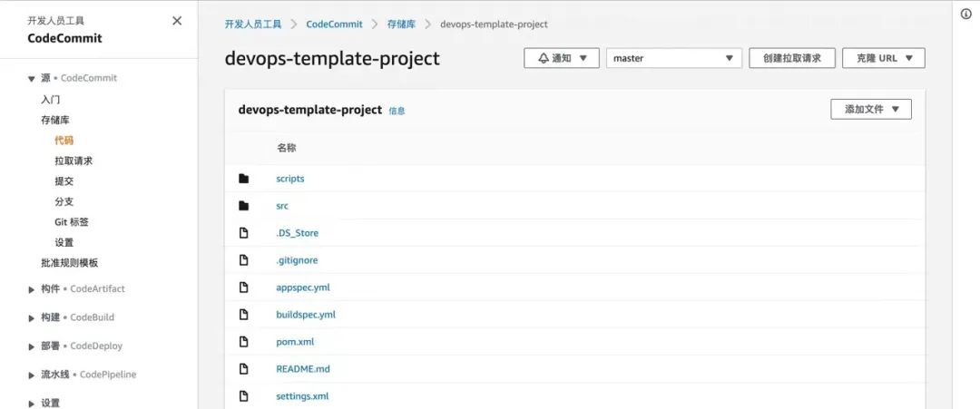The image size is (980, 409).
Task: Click the file icon beside README.md
Action: tap(243, 369)
